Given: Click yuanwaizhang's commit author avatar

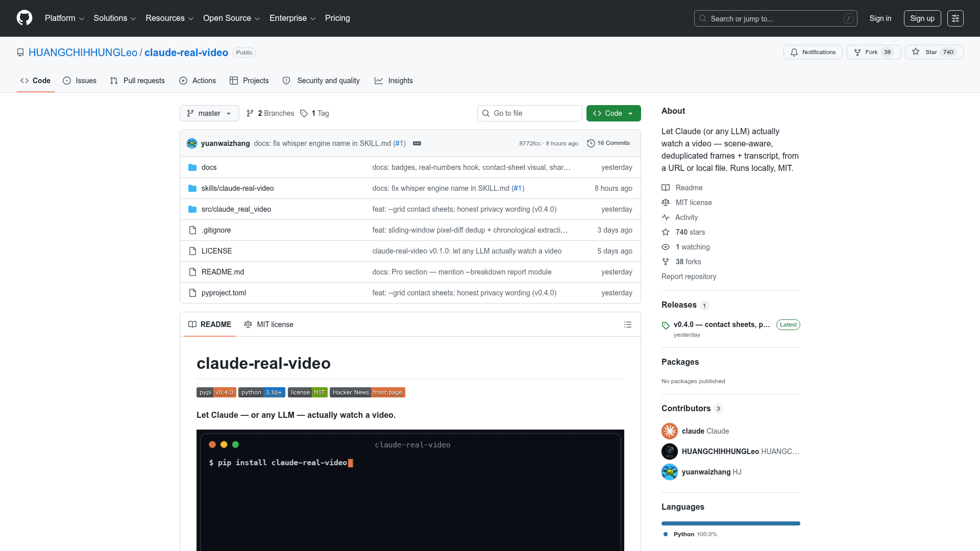Looking at the screenshot, I should [x=192, y=143].
